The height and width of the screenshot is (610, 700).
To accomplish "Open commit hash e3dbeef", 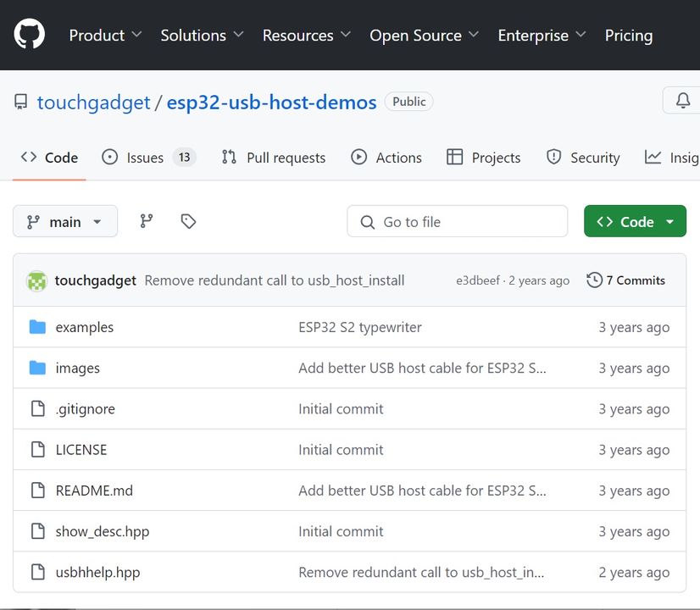I will [x=478, y=280].
